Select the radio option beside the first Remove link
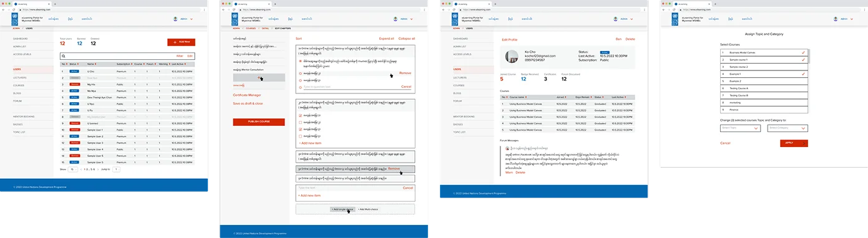Image resolution: width=868 pixels, height=238 pixels. tap(301, 73)
